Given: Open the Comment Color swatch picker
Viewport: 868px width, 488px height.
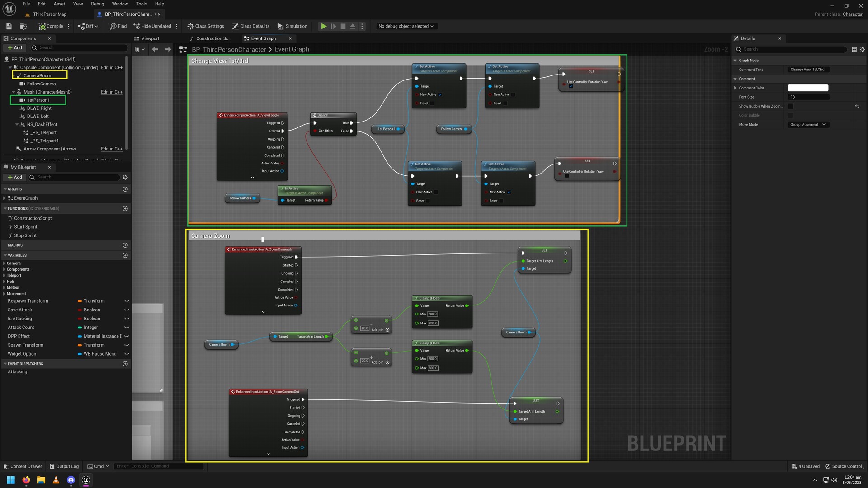Looking at the screenshot, I should (x=808, y=88).
